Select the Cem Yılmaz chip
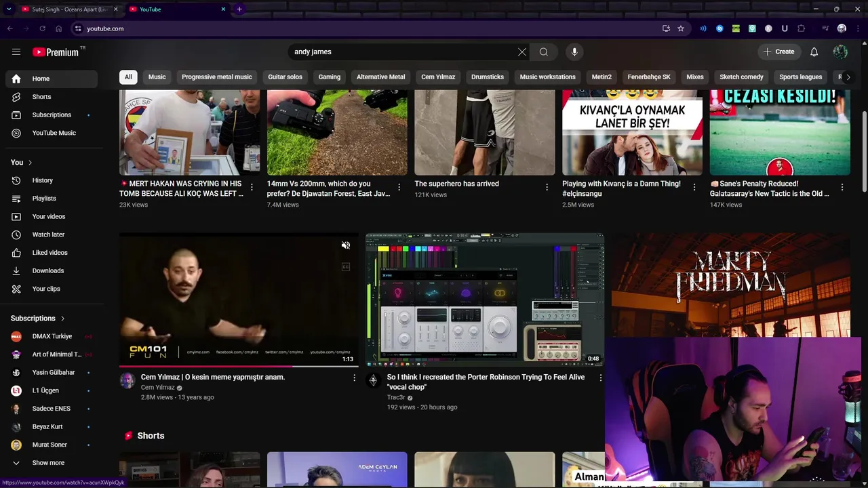 point(438,77)
